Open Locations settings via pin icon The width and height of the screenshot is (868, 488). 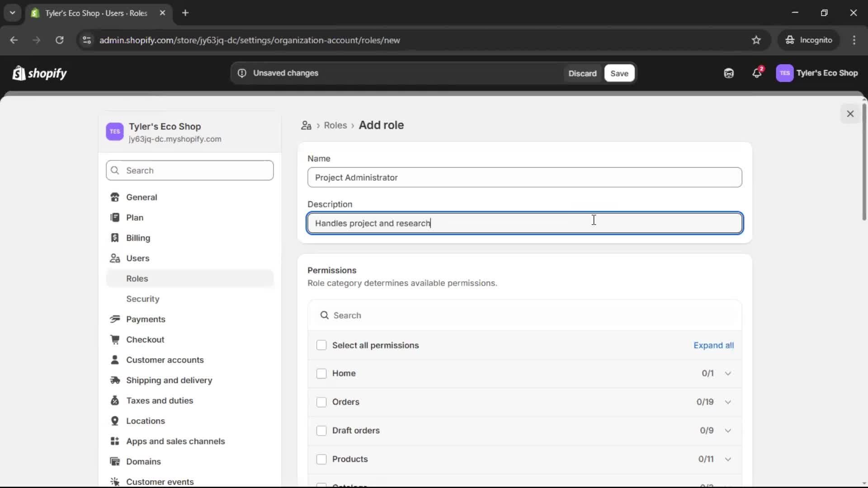tap(115, 421)
